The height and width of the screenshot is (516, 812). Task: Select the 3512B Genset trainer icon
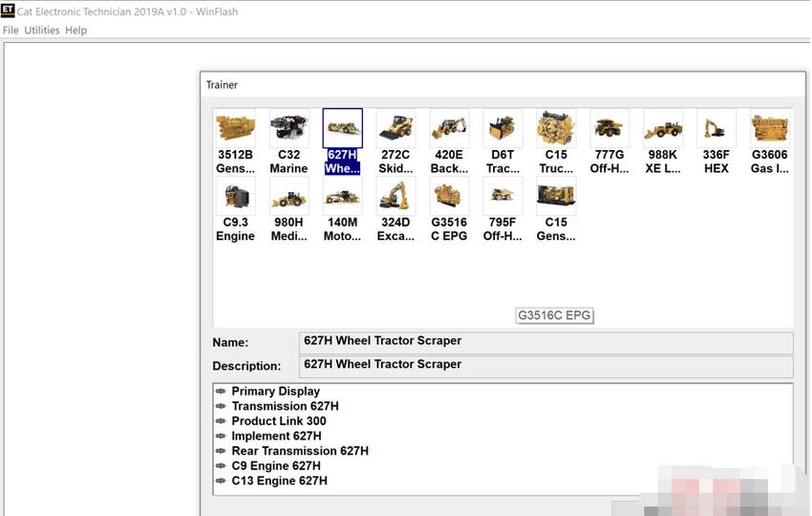pos(236,128)
